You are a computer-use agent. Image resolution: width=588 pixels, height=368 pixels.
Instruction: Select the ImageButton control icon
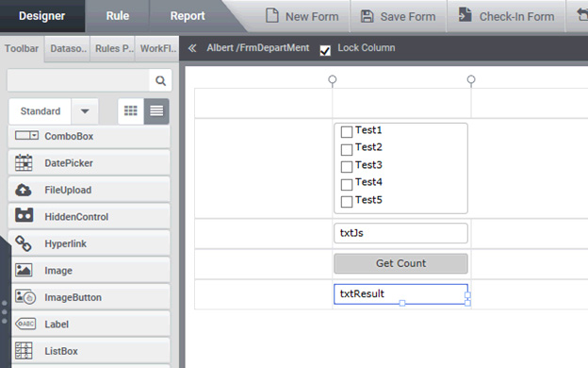pyautogui.click(x=25, y=297)
